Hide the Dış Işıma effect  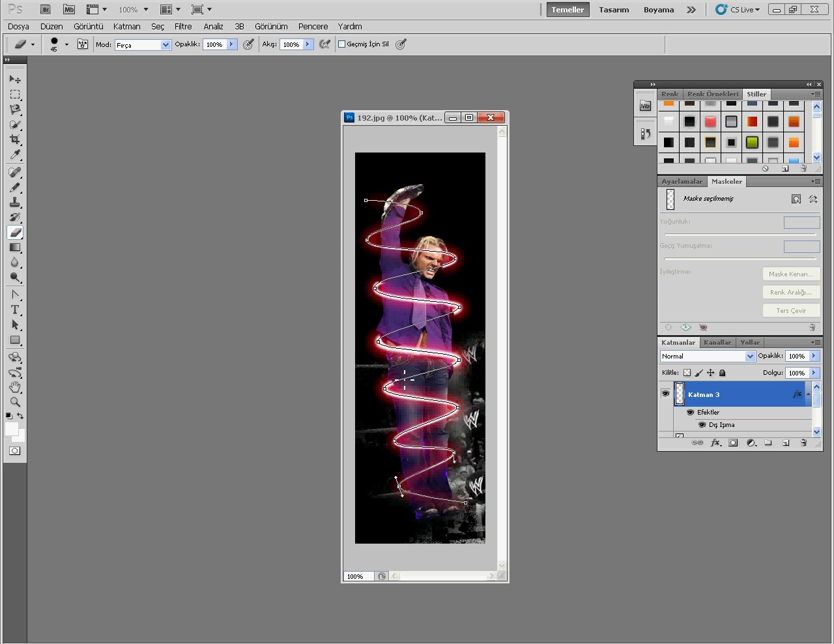[x=702, y=424]
